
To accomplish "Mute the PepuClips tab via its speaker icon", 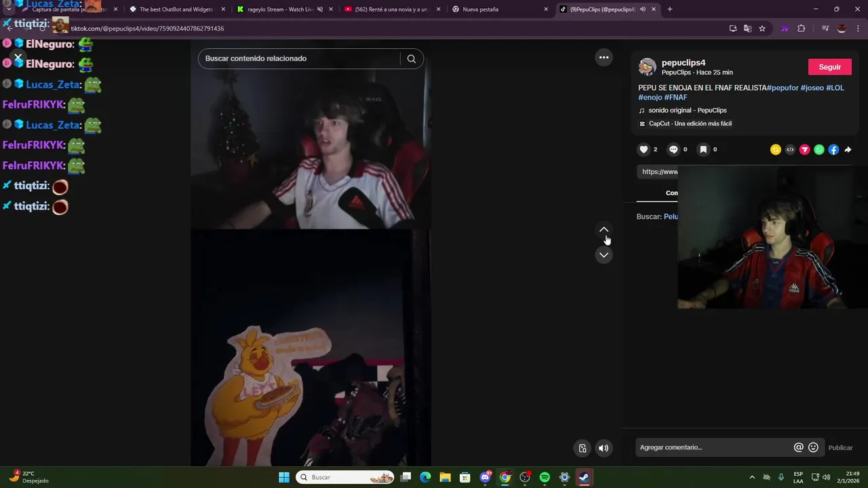I will pos(642,9).
